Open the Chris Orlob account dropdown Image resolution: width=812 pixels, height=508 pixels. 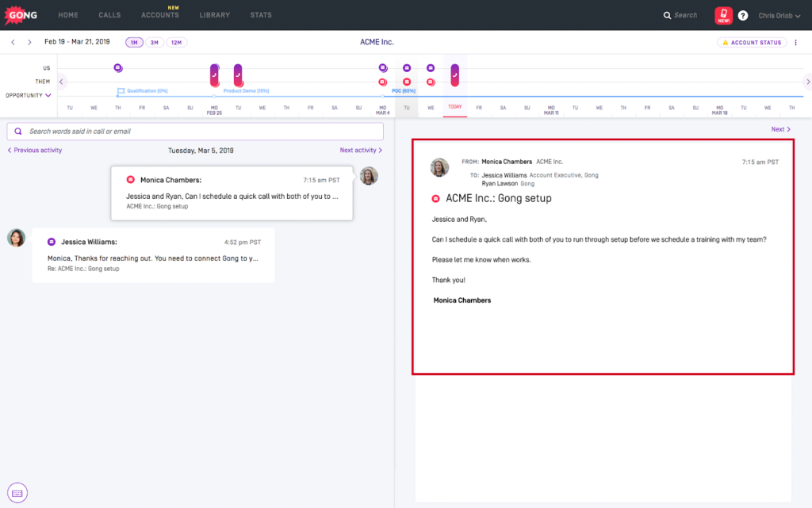tap(779, 14)
